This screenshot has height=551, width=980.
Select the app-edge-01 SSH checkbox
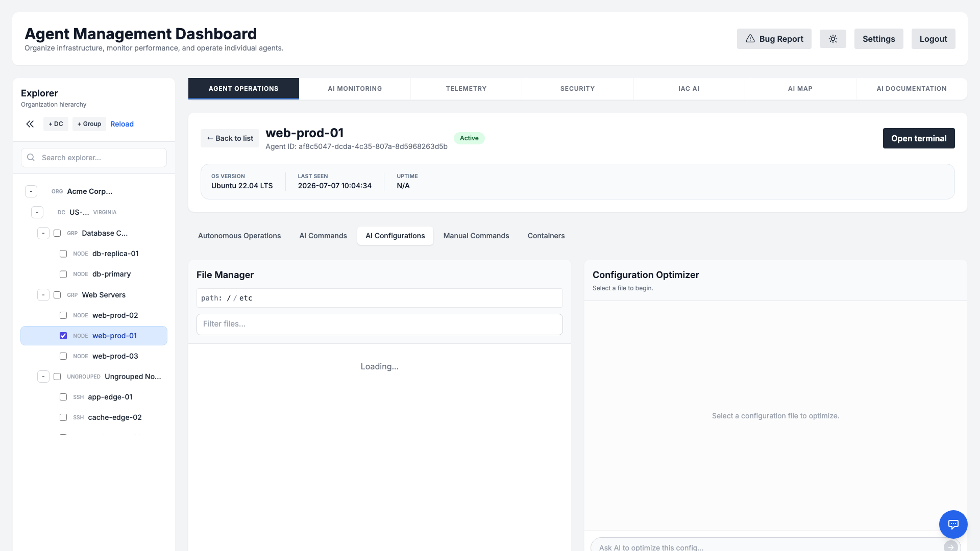(63, 397)
